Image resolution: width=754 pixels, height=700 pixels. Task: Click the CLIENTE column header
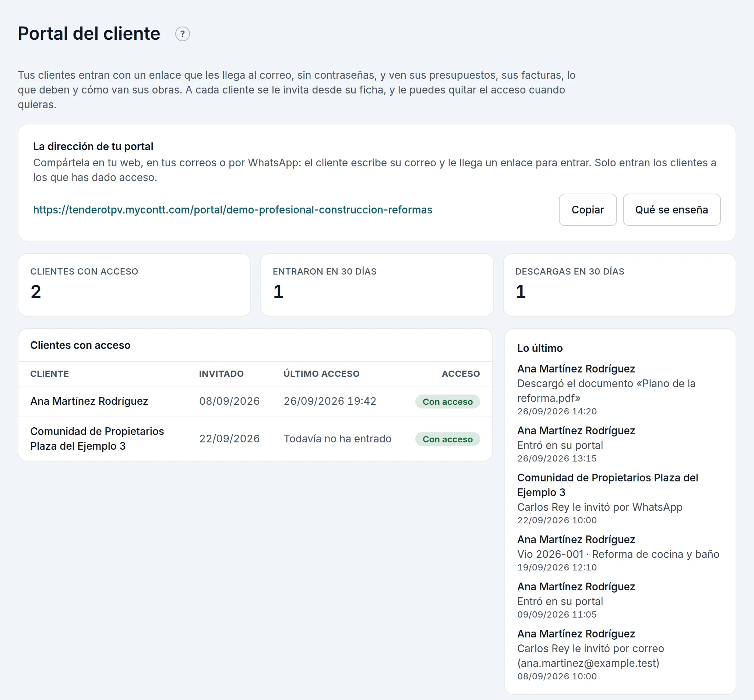coord(50,374)
